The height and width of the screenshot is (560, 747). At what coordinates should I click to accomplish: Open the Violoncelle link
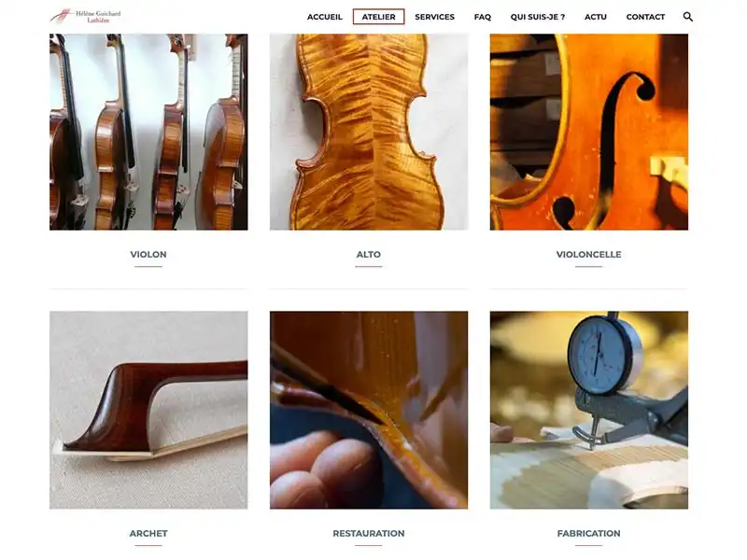589,254
